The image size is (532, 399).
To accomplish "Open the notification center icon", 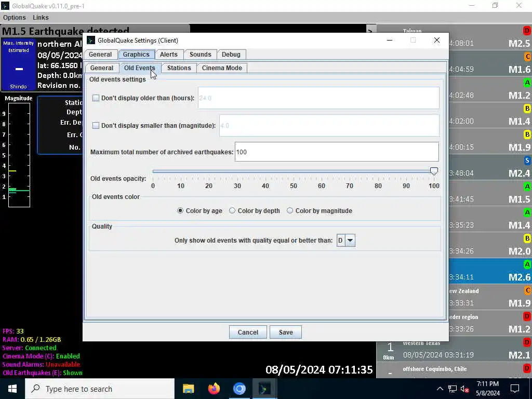I will (515, 389).
